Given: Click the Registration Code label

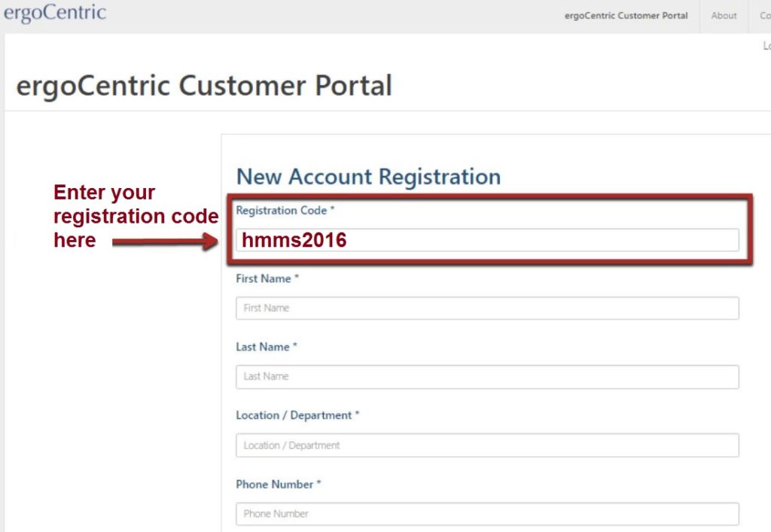Looking at the screenshot, I should tap(285, 210).
